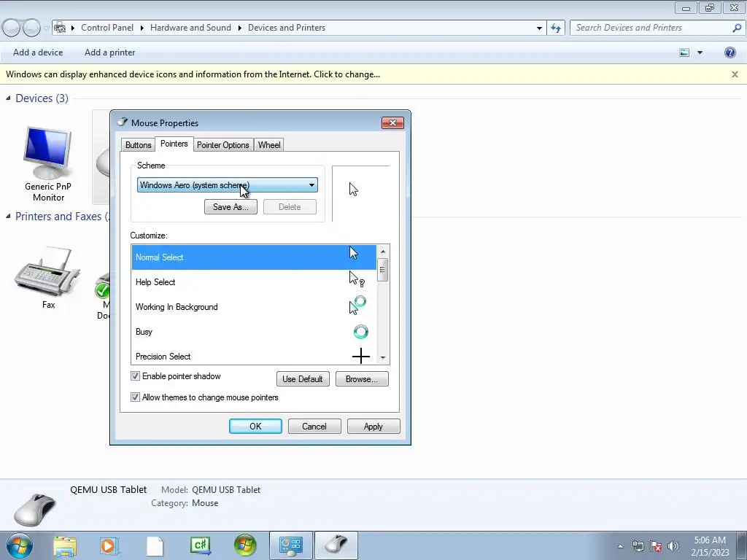The image size is (747, 560).
Task: Toggle Allow themes to change mouse pointers
Action: (135, 397)
